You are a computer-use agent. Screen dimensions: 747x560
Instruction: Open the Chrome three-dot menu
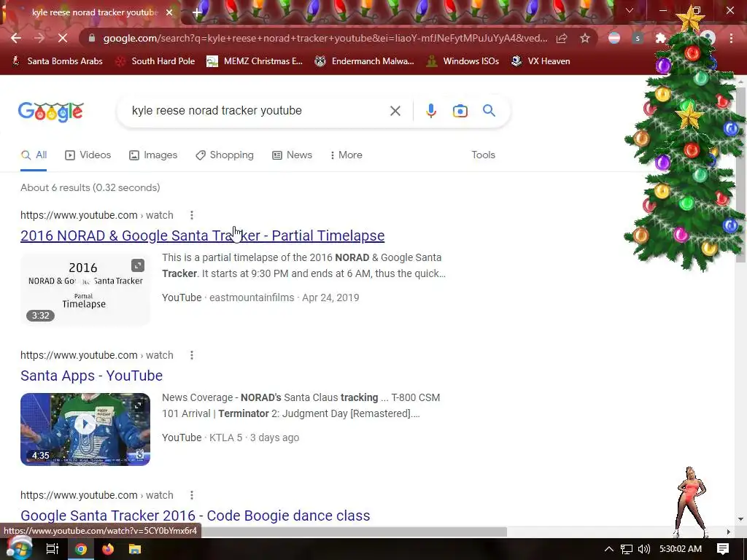coord(731,38)
